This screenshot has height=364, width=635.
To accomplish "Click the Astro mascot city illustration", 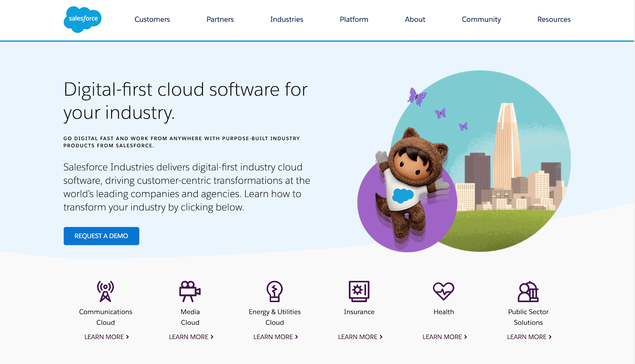I will [x=464, y=161].
